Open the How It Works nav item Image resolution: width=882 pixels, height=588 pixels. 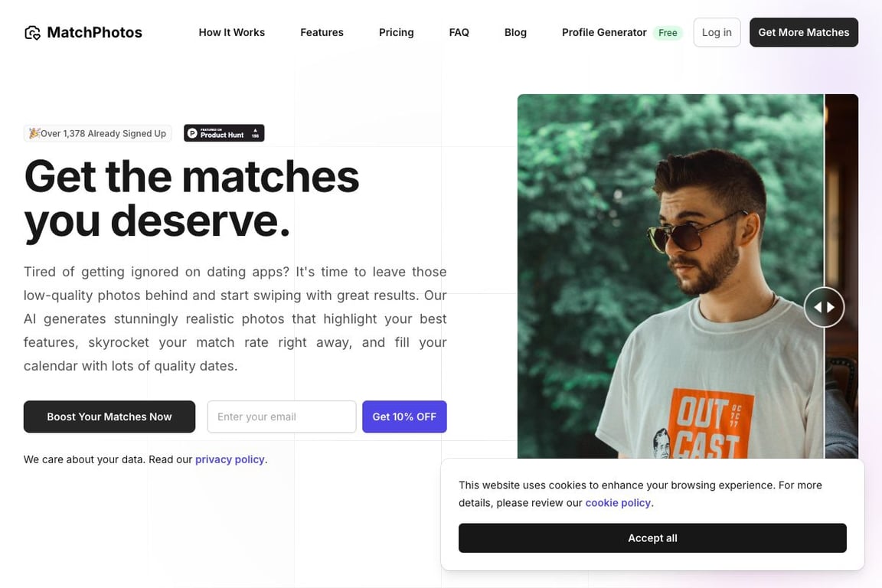click(x=232, y=33)
